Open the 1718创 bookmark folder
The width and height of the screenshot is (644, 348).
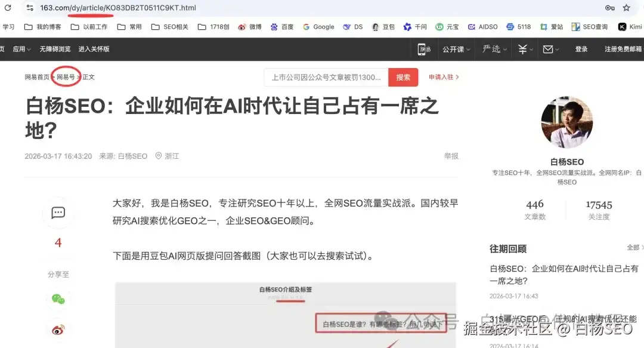coord(213,27)
